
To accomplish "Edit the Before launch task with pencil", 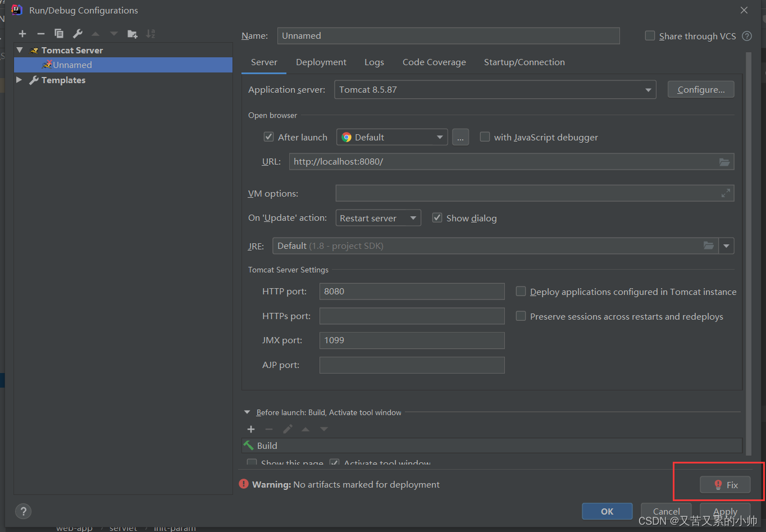I will click(288, 429).
